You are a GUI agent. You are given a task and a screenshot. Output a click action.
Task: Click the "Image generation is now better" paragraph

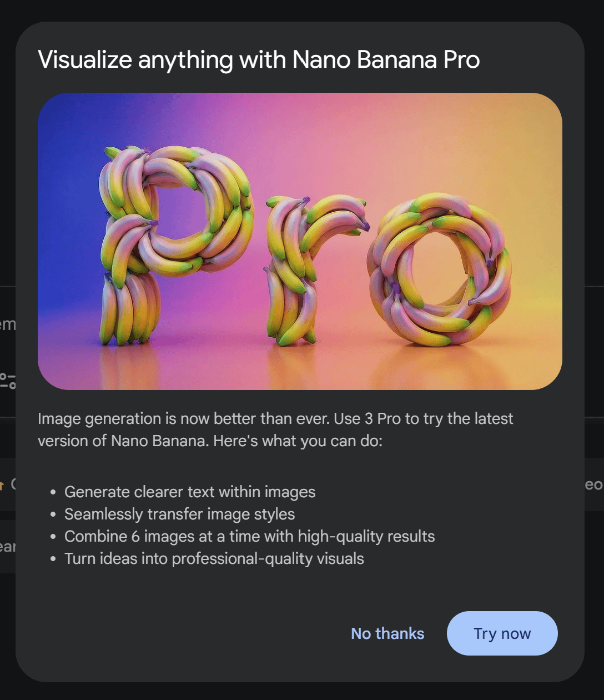pyautogui.click(x=275, y=429)
